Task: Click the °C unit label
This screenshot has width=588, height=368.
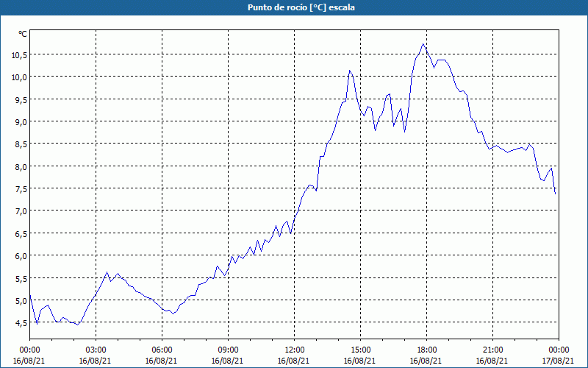Action: [23, 34]
